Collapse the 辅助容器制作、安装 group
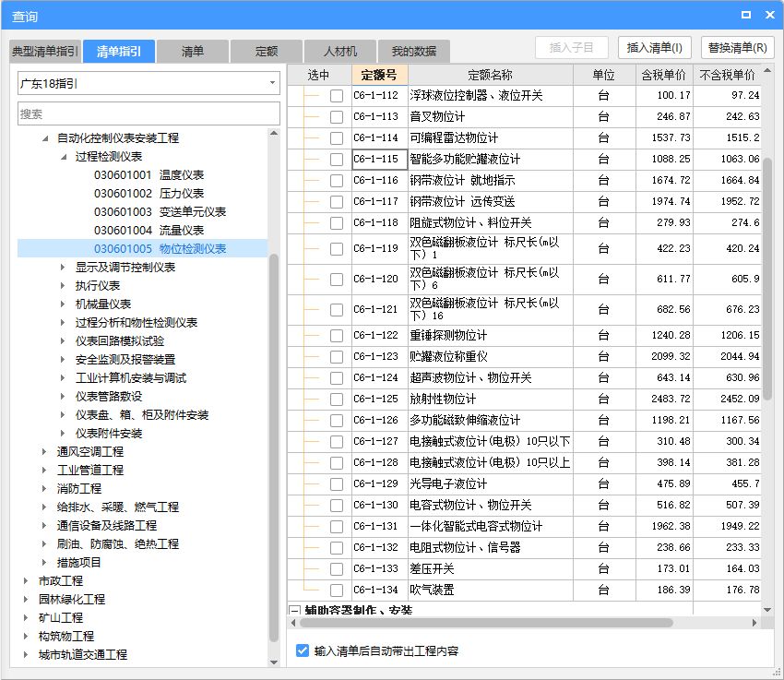Screen dimensions: 784x680 click(295, 611)
